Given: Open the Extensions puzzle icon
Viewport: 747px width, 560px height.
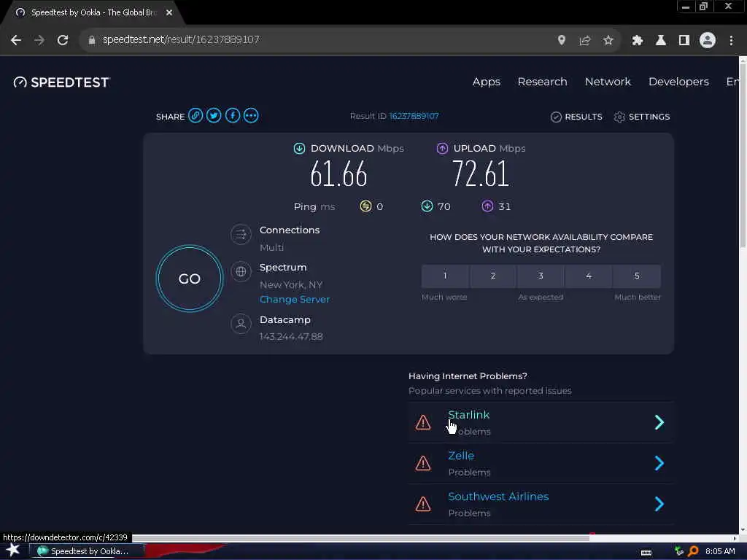Looking at the screenshot, I should (638, 40).
